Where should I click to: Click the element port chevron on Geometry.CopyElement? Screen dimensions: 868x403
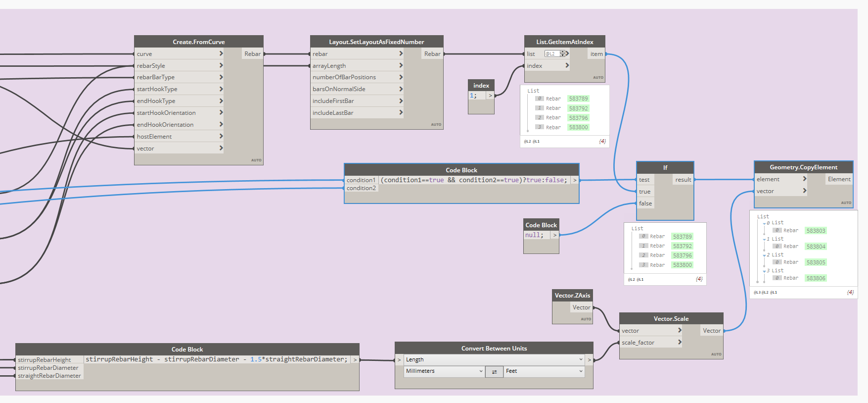(x=805, y=179)
